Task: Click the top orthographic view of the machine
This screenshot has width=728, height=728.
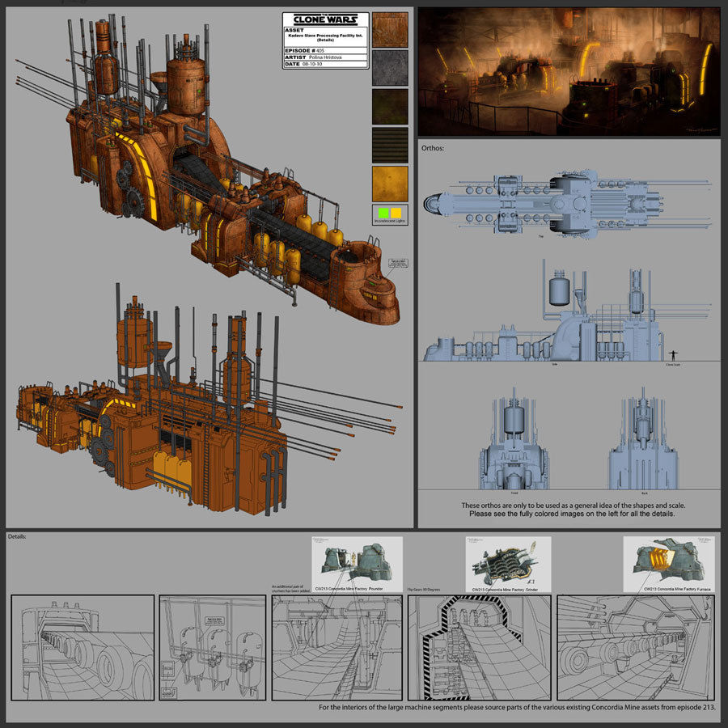Action: pyautogui.click(x=567, y=205)
